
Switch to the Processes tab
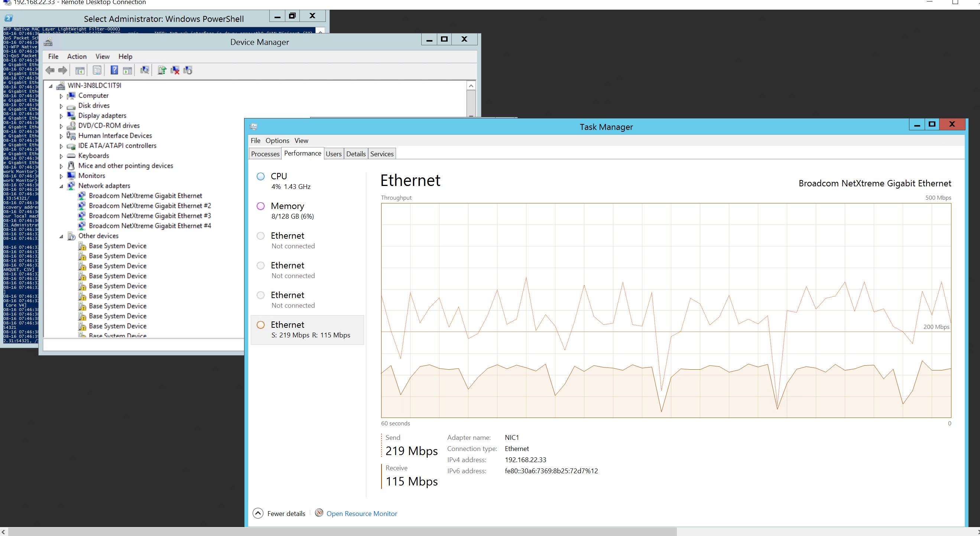point(265,154)
